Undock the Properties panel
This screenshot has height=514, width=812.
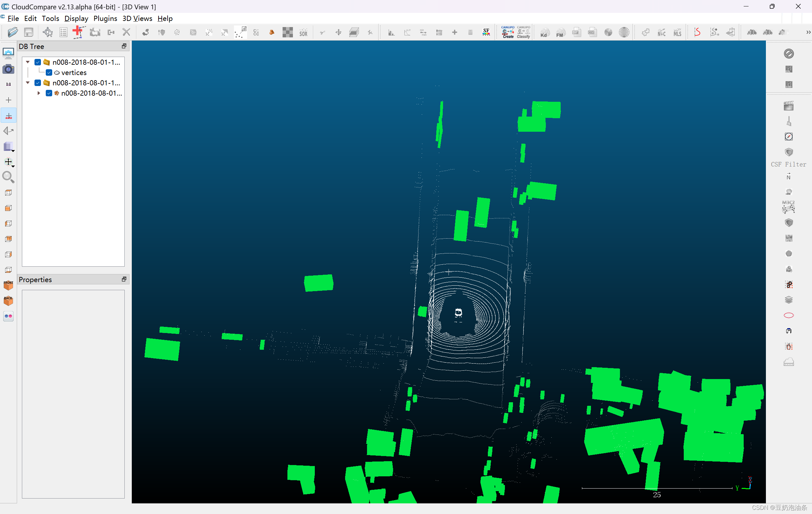coord(124,280)
